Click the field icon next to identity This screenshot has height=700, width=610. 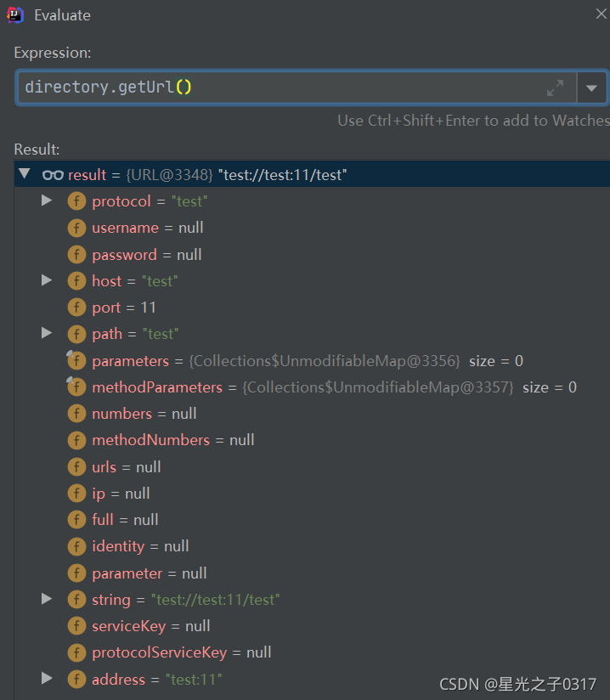point(76,546)
